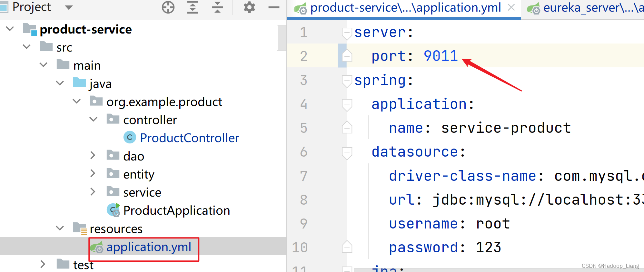Viewport: 644px width, 272px height.
Task: Expand the dao package folder
Action: coord(93,156)
